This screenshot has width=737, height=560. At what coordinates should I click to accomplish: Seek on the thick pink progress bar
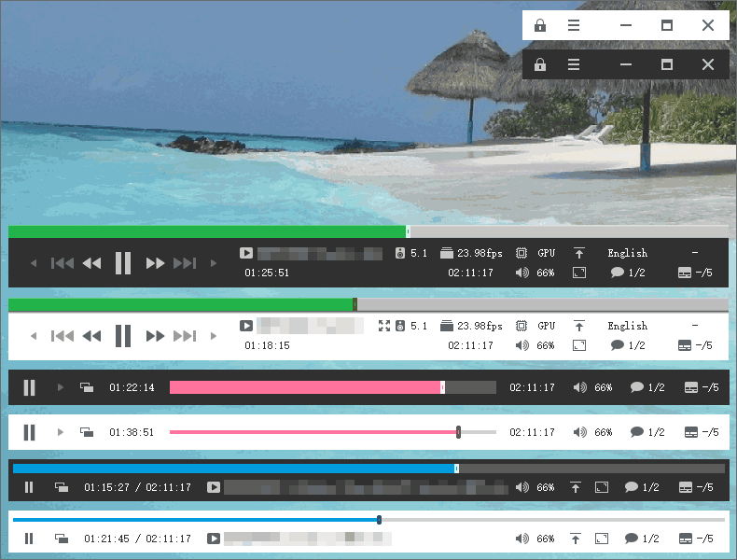coord(332,387)
